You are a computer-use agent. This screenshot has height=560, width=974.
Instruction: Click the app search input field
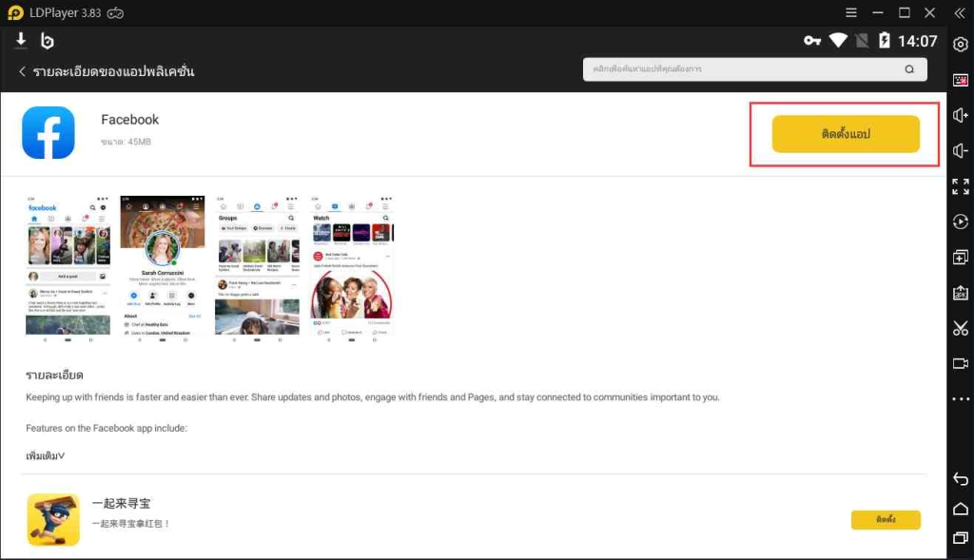click(754, 68)
